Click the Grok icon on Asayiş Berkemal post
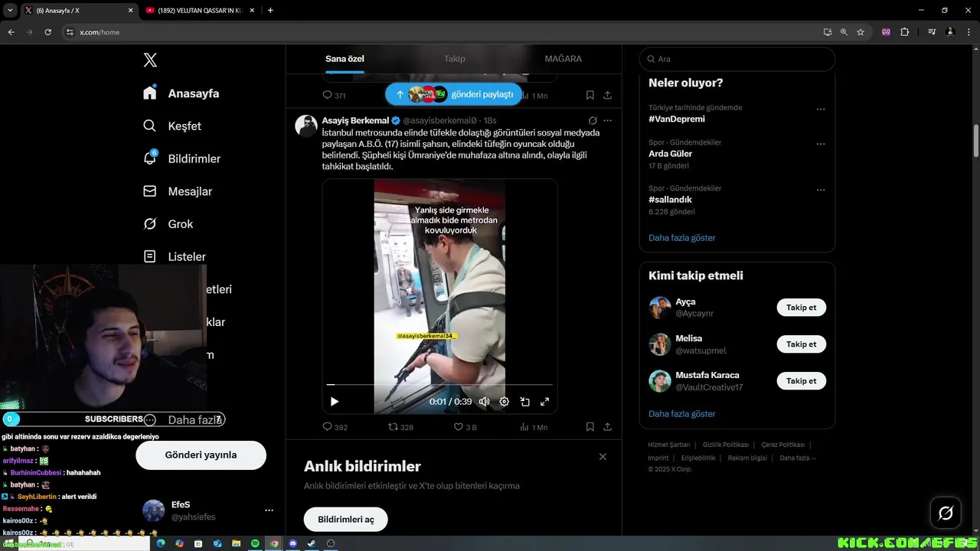The width and height of the screenshot is (980, 551). (593, 120)
